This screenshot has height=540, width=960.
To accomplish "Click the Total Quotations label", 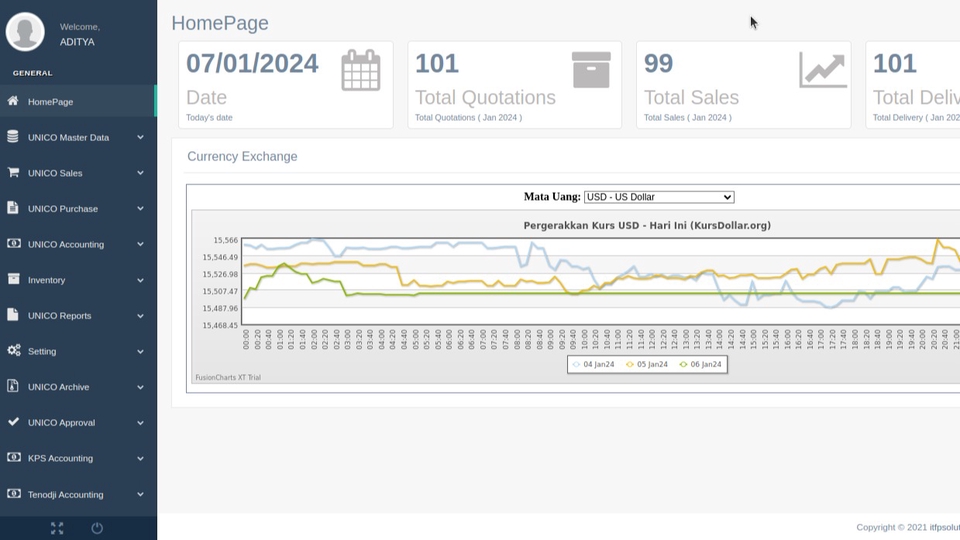I will pyautogui.click(x=486, y=97).
